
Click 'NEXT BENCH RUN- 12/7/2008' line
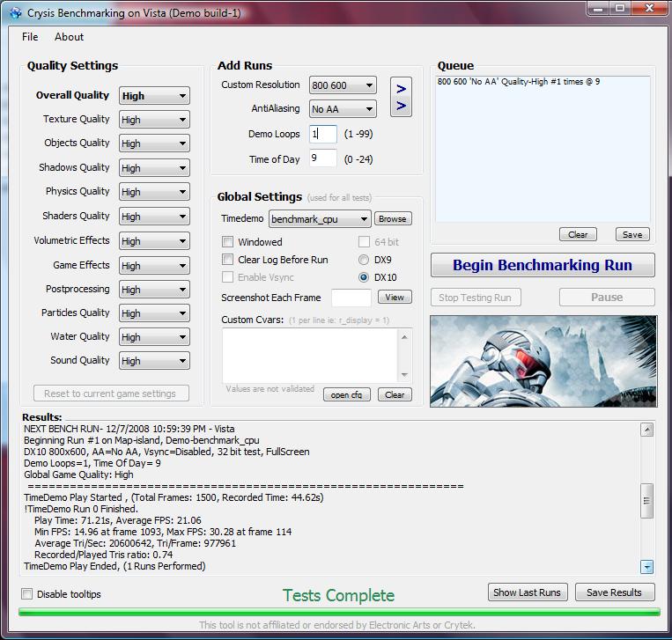[x=129, y=429]
